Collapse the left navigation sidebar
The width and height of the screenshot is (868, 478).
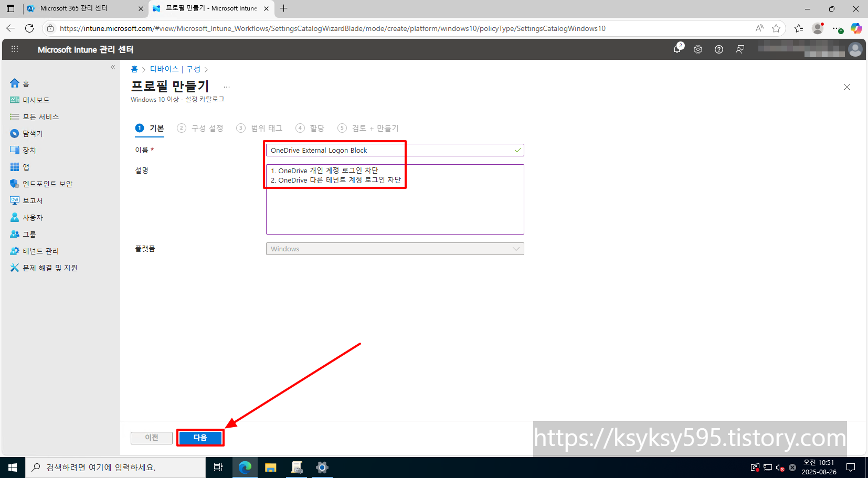tap(113, 67)
